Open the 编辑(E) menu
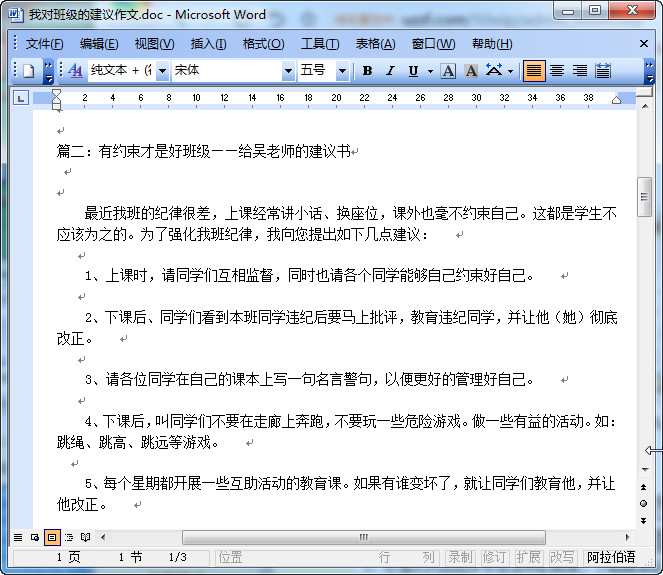 point(99,44)
